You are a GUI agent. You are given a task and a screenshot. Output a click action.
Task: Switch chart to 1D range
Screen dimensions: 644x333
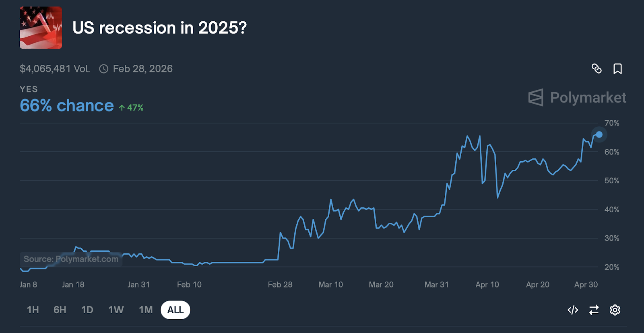87,310
